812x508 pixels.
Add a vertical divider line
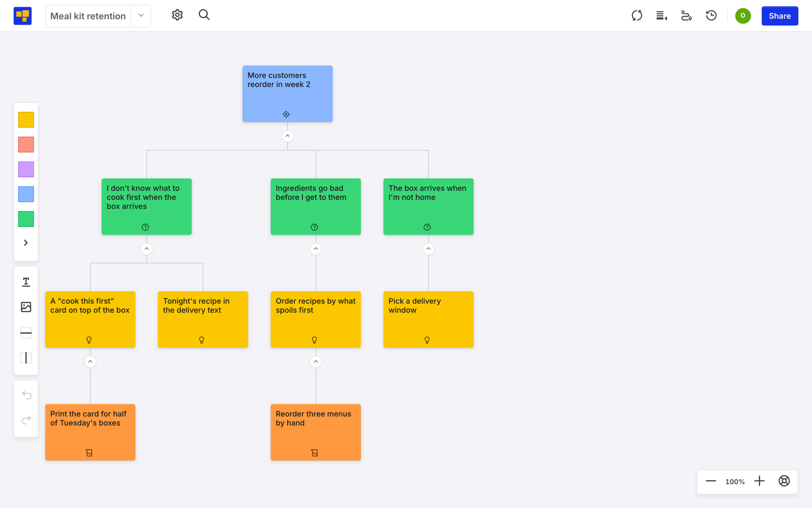(x=26, y=358)
